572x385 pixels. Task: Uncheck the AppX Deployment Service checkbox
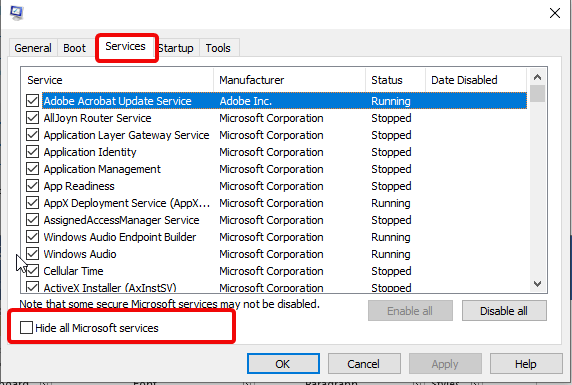[32, 203]
